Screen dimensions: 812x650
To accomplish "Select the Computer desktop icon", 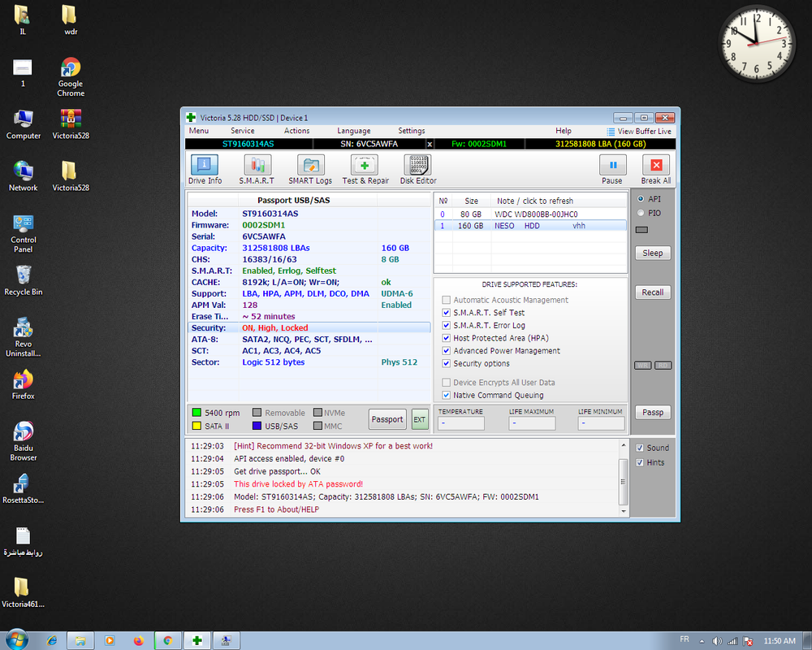I will point(24,124).
